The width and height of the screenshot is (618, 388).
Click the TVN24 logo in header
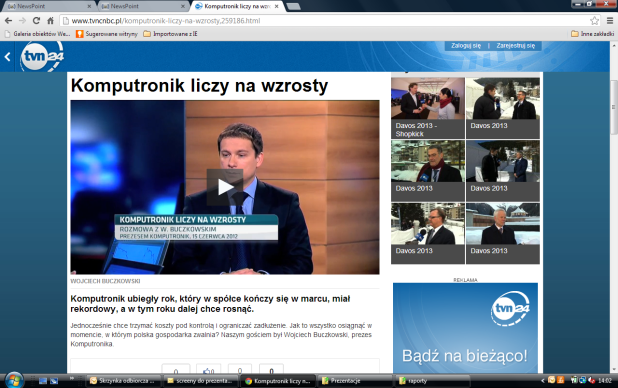tap(41, 57)
